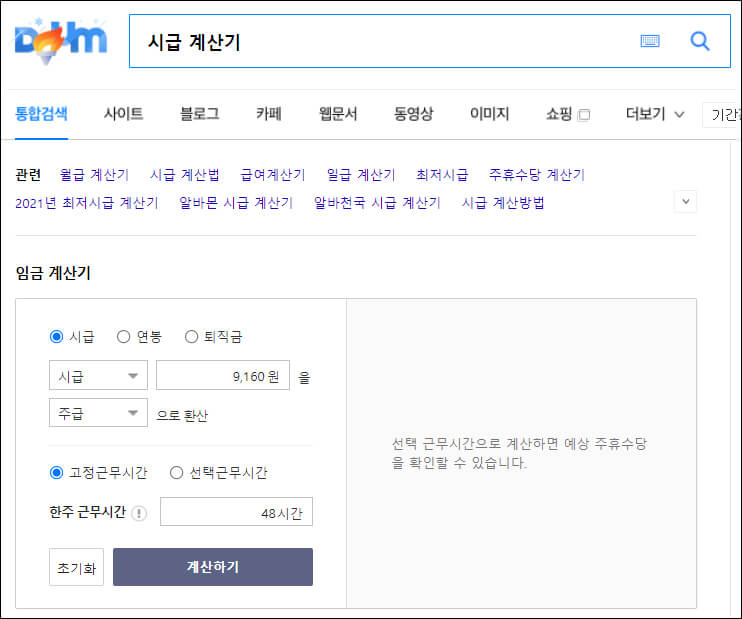This screenshot has height=619, width=742.
Task: Open the 주휴수당 계산기 related link
Action: tap(537, 175)
